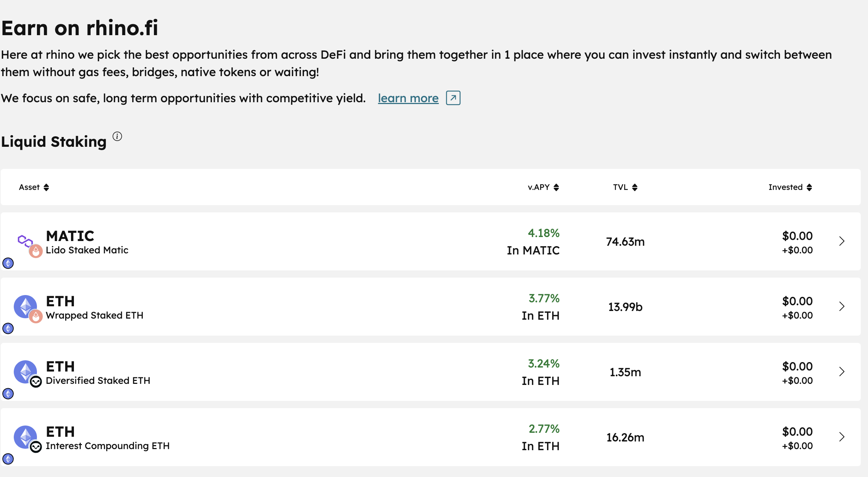This screenshot has height=477, width=868.
Task: Click the Lido badge on Wrapped Staked ETH
Action: (36, 316)
